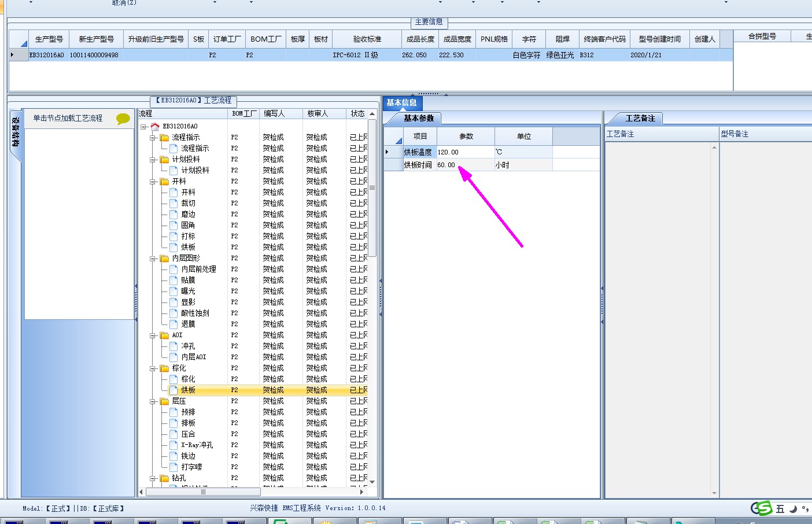Collapse the 流程指示 folder node
The width and height of the screenshot is (812, 524).
[153, 137]
